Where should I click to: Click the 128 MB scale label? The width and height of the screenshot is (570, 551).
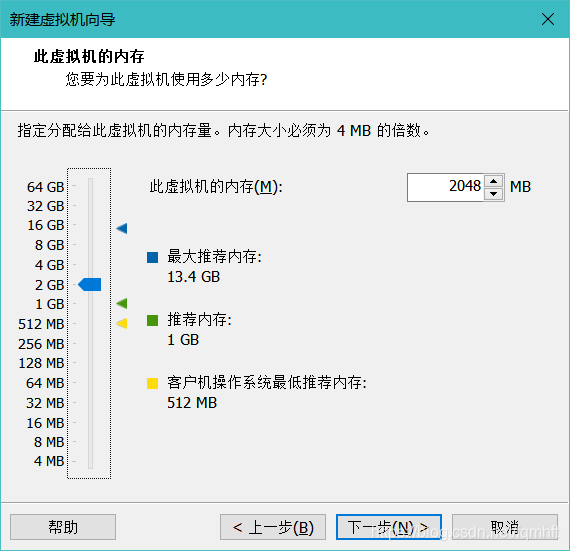(41, 363)
